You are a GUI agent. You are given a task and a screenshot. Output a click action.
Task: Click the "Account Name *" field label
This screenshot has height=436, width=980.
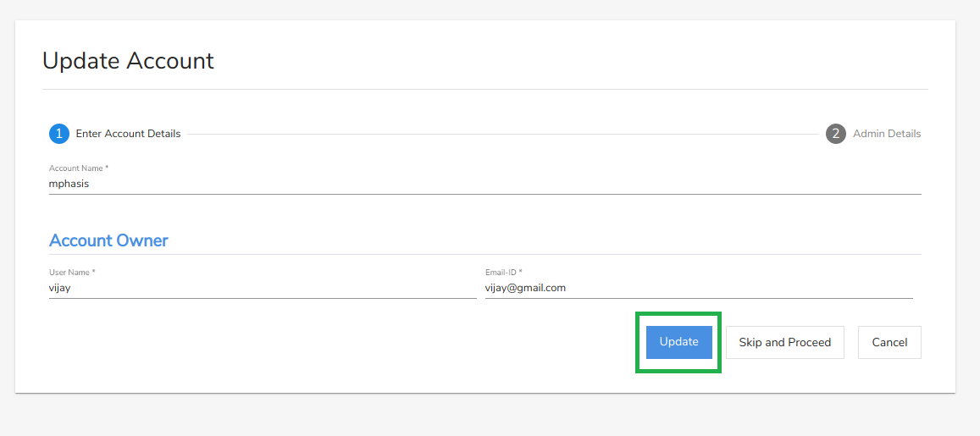(79, 168)
